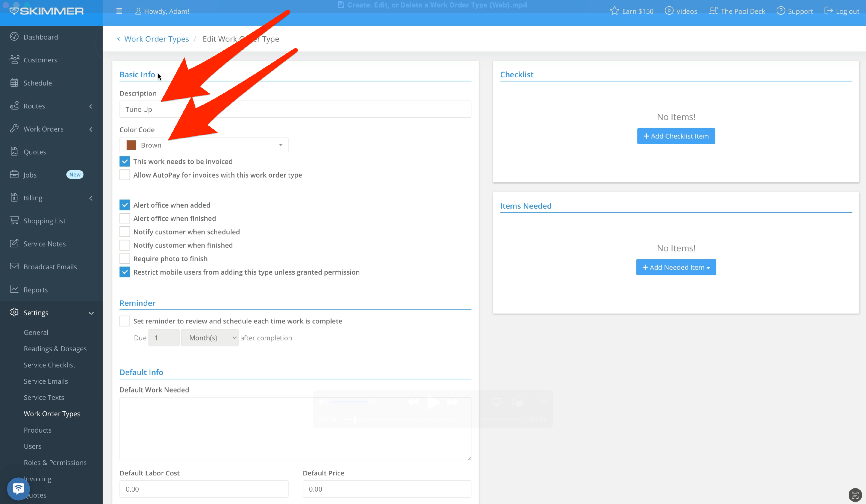
Task: Click the Support question mark icon
Action: (x=781, y=11)
